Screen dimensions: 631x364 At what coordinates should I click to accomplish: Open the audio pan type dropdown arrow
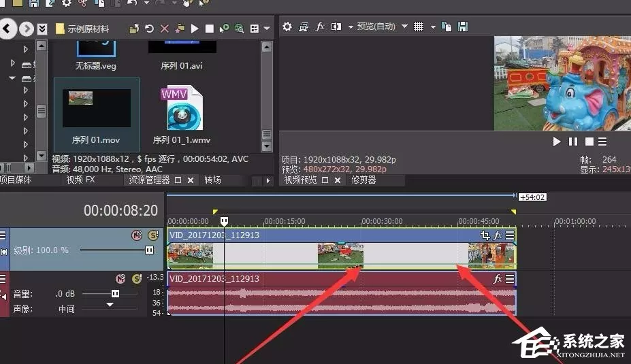coord(110,305)
